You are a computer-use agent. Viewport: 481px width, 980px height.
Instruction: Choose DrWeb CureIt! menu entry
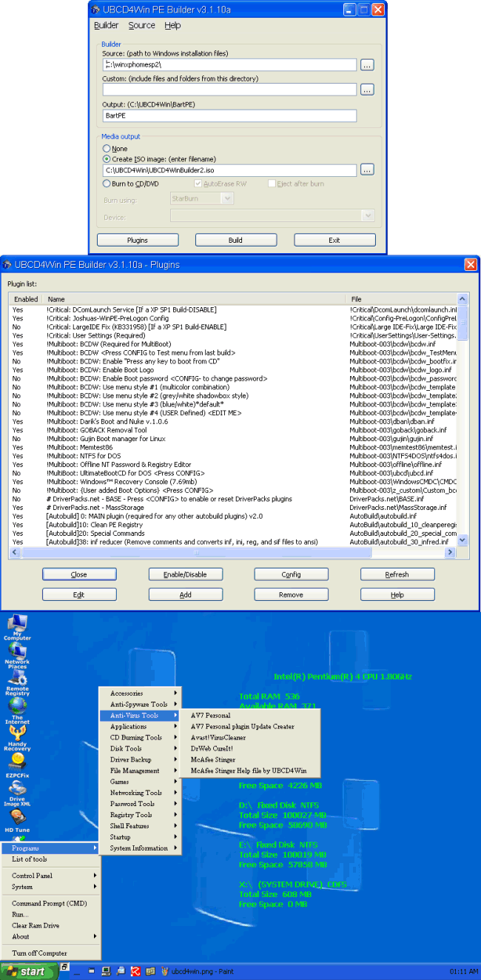click(251, 748)
